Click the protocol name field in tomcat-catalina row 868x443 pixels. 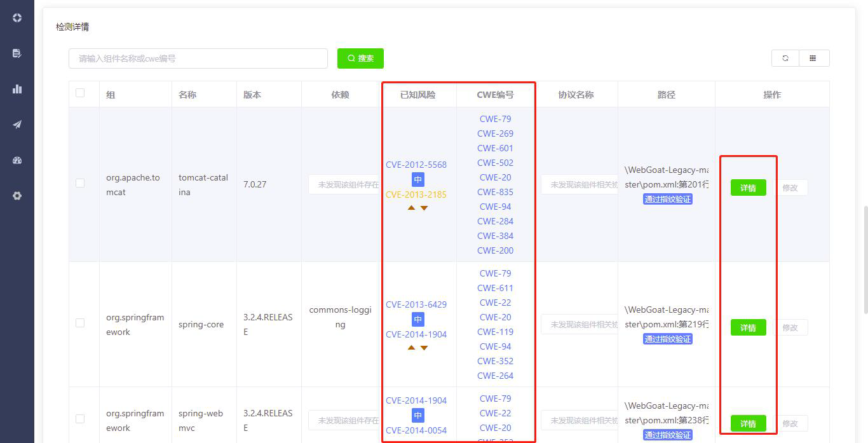[x=579, y=184]
